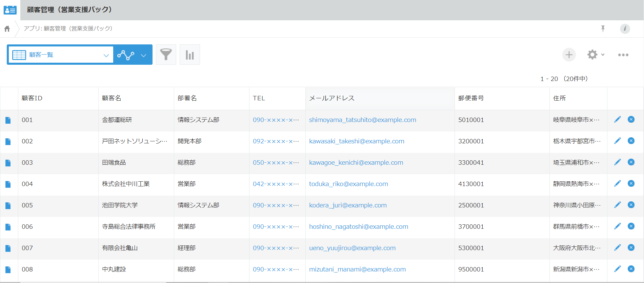Open the three-dots options menu
The image size is (644, 283).
pyautogui.click(x=623, y=55)
